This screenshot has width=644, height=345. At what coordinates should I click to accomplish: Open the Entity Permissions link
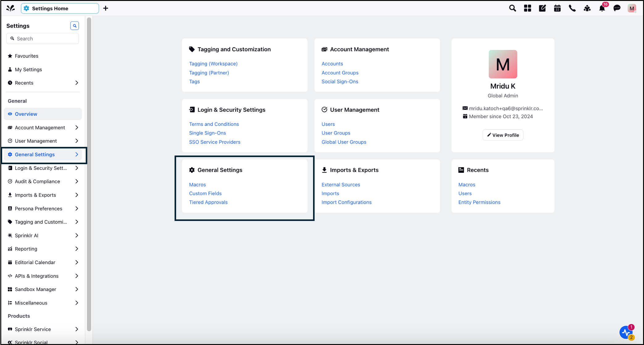click(479, 202)
